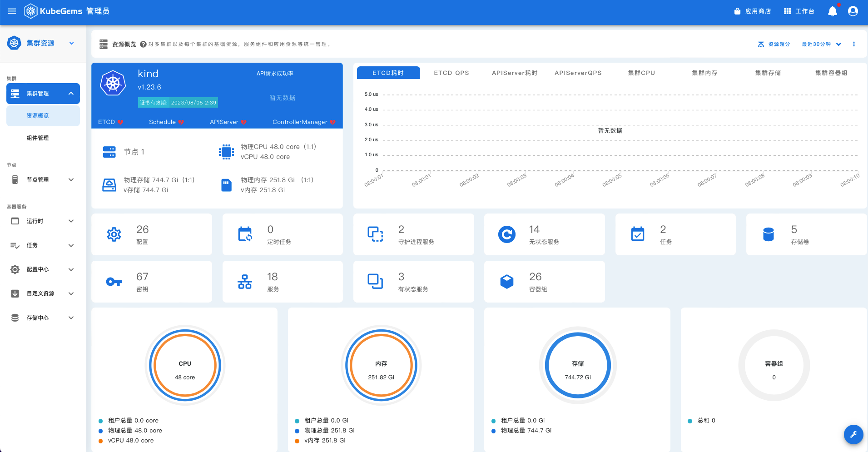The height and width of the screenshot is (452, 868).
Task: Expand the 节点管理 sidebar group
Action: click(43, 180)
